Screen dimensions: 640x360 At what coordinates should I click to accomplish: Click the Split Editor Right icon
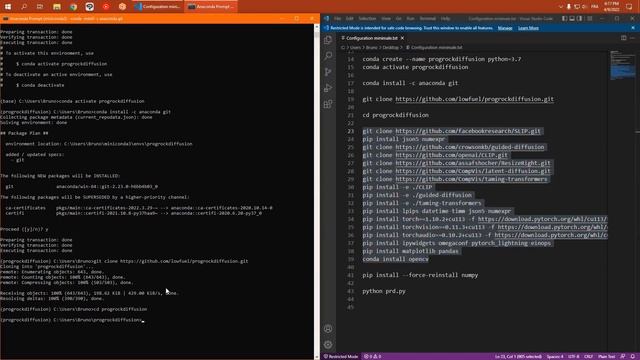point(624,38)
